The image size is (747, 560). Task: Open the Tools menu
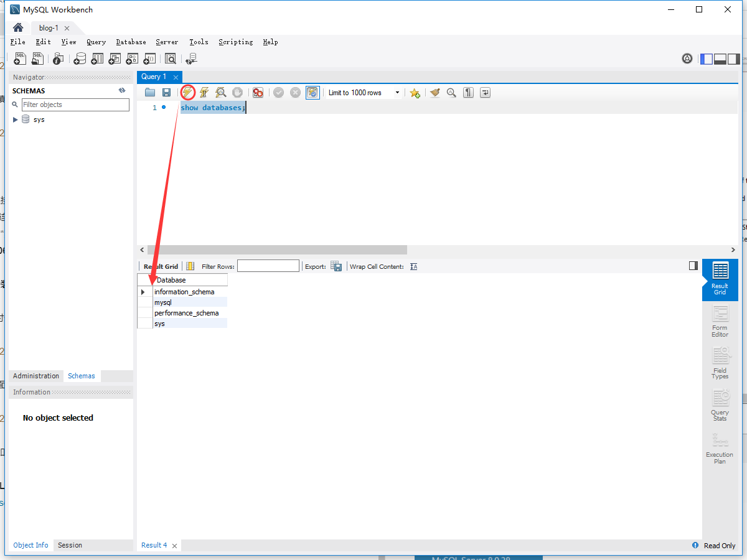(199, 42)
